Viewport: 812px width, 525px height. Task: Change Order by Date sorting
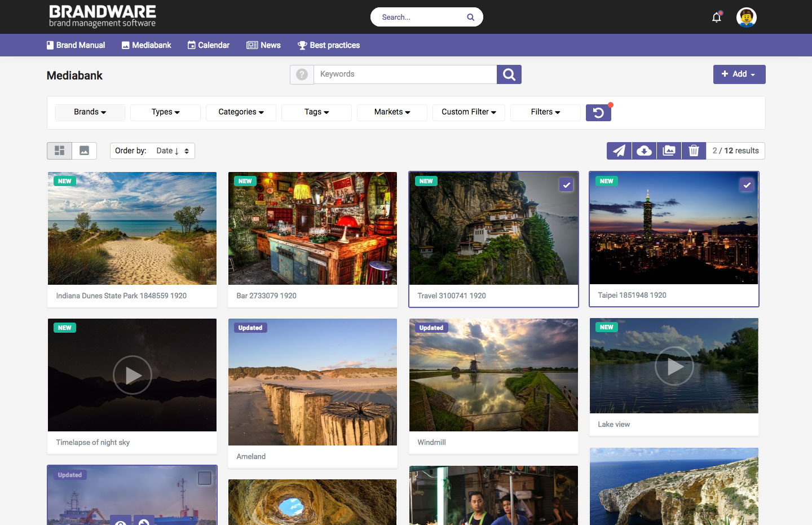click(x=152, y=151)
